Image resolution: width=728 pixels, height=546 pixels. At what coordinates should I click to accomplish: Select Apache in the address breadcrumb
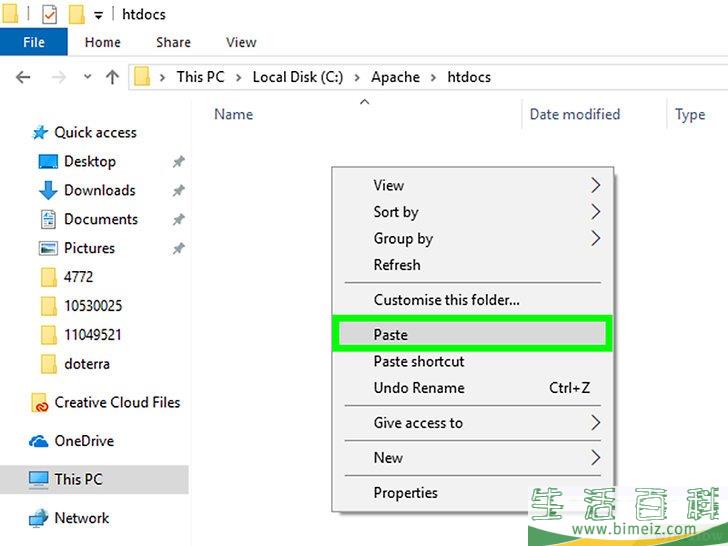[396, 77]
